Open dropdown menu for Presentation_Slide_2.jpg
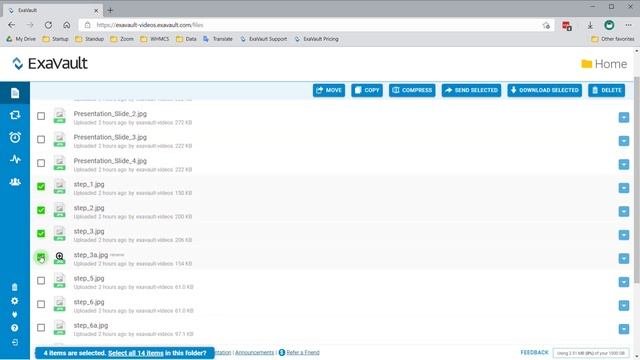The height and width of the screenshot is (360, 640). pos(624,117)
